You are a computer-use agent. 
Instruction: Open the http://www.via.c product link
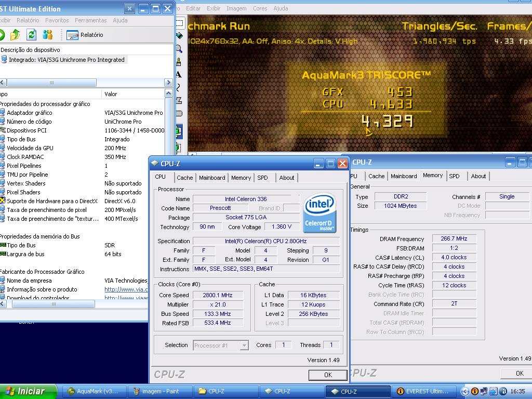pos(126,289)
